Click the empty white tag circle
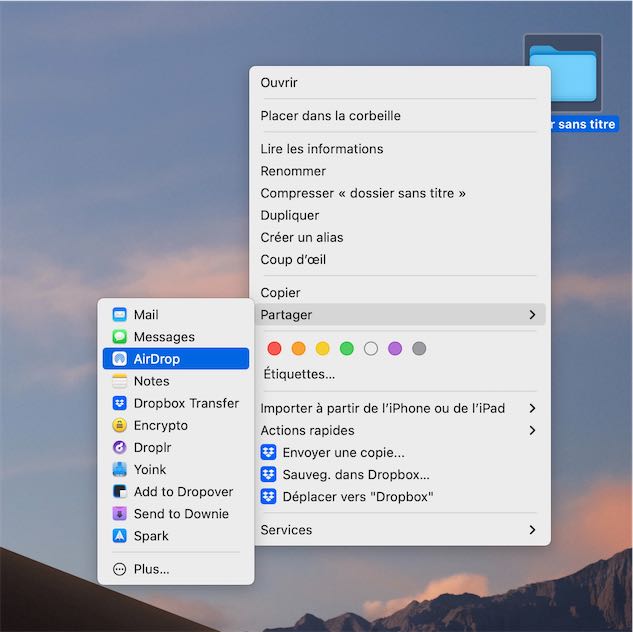Viewport: 633px width, 632px height. (371, 349)
